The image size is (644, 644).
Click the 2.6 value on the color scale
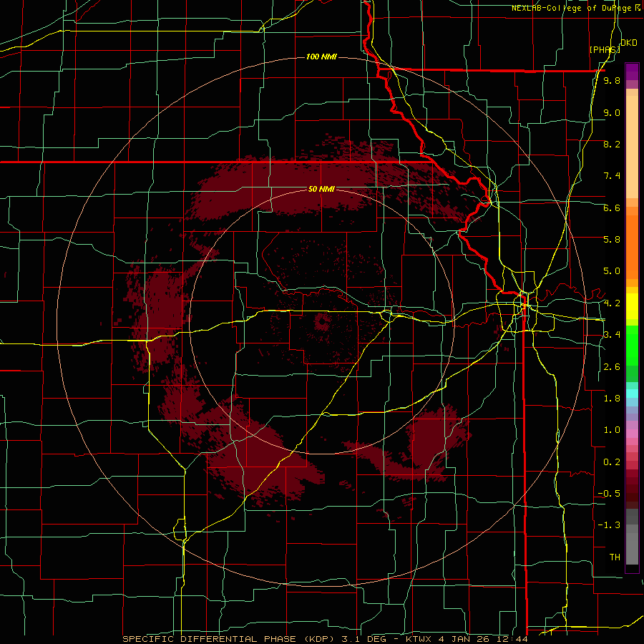click(x=612, y=367)
